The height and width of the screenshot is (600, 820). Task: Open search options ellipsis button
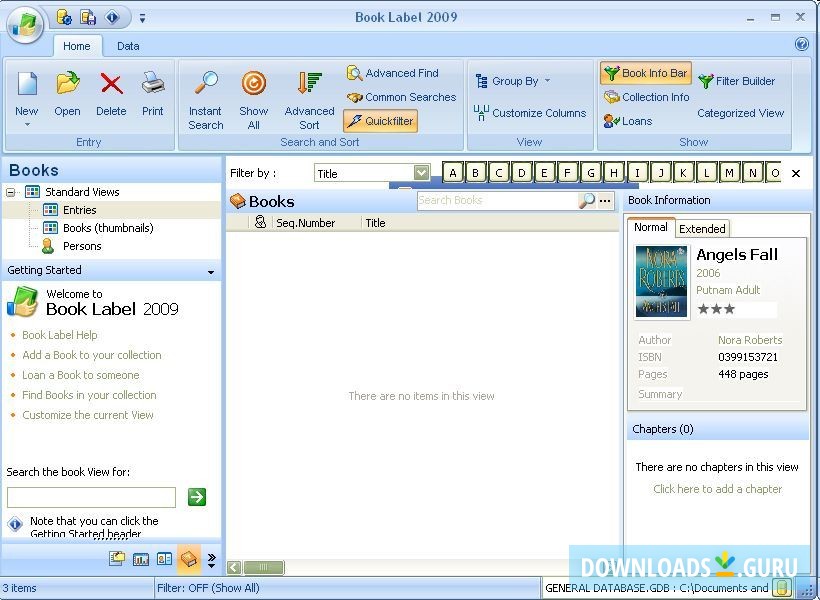pyautogui.click(x=605, y=201)
